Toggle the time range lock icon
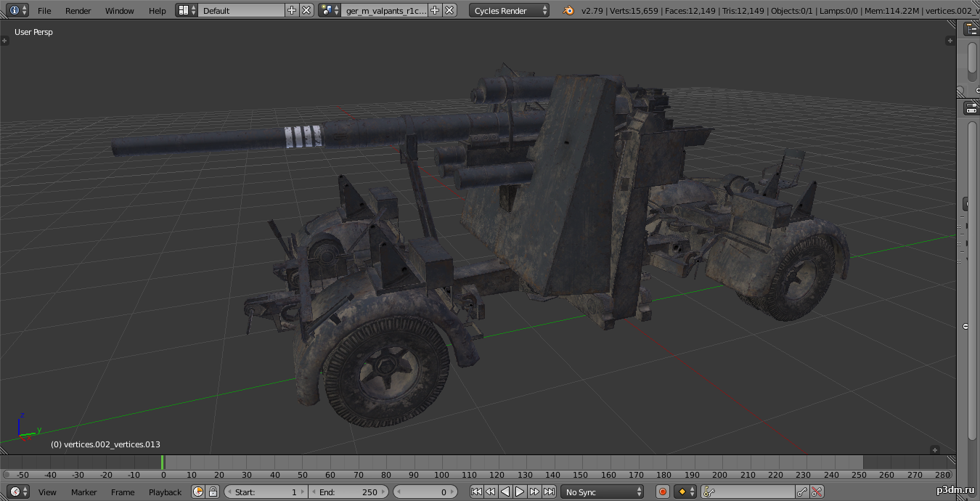 coord(213,492)
